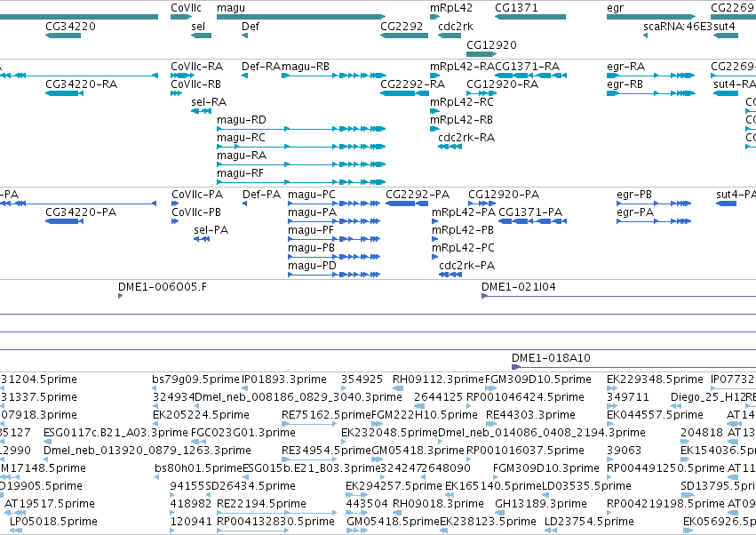
Task: Click EST IP01893.3prime
Action: tap(284, 379)
